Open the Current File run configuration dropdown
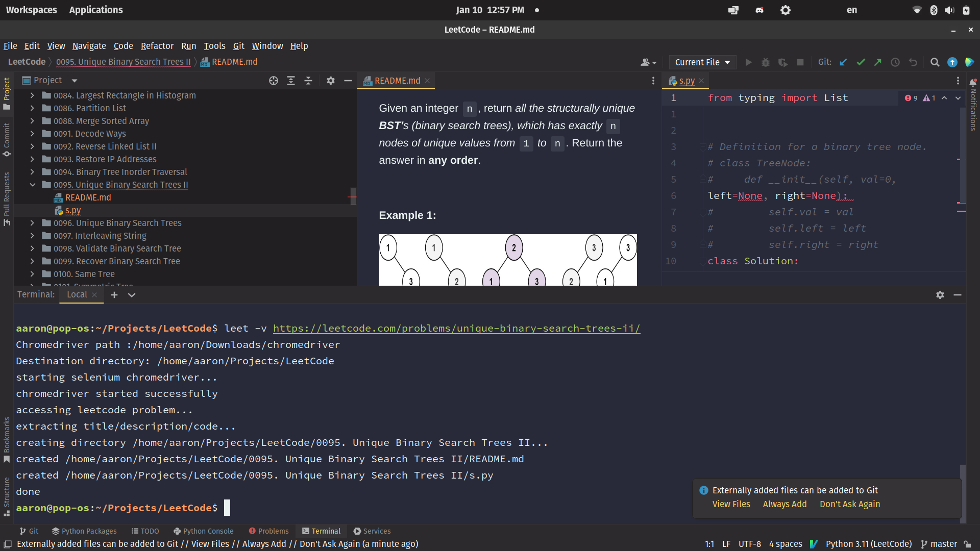The width and height of the screenshot is (980, 551). 702,62
